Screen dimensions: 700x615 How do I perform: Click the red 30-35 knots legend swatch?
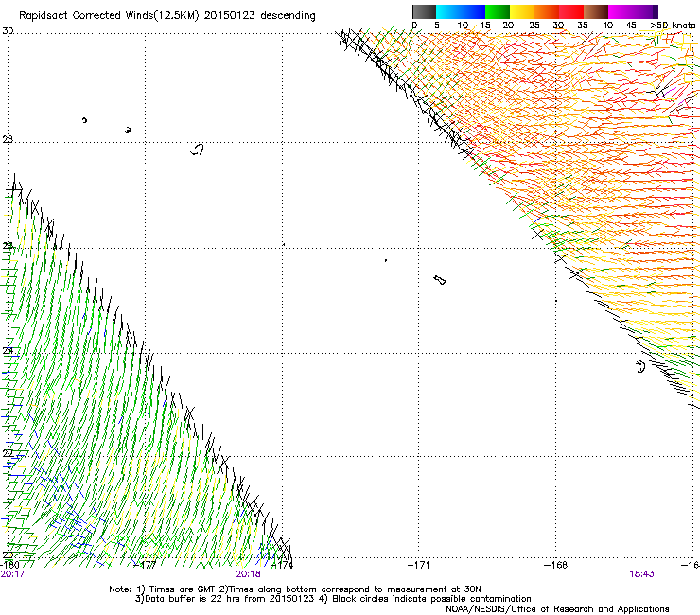click(x=571, y=11)
